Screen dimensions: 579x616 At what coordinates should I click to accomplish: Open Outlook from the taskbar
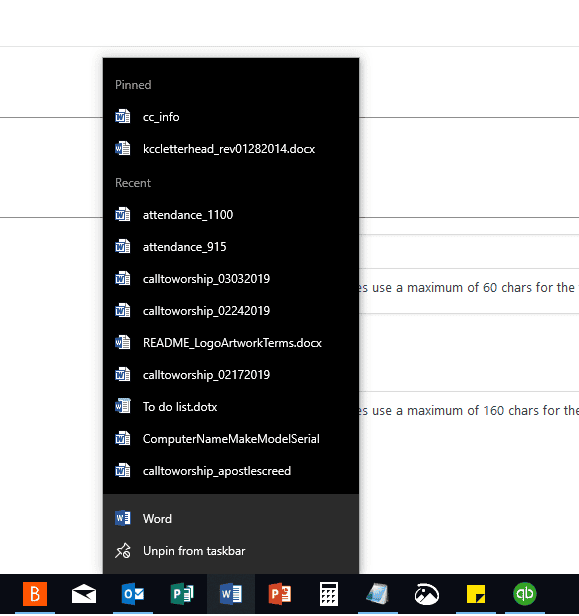click(133, 594)
